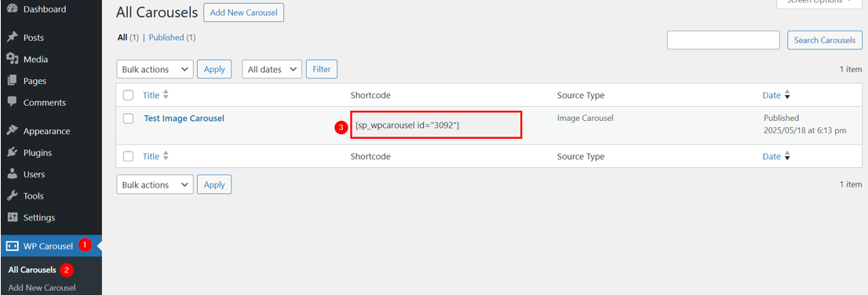Click the Filter button
The width and height of the screenshot is (868, 295).
pyautogui.click(x=322, y=69)
